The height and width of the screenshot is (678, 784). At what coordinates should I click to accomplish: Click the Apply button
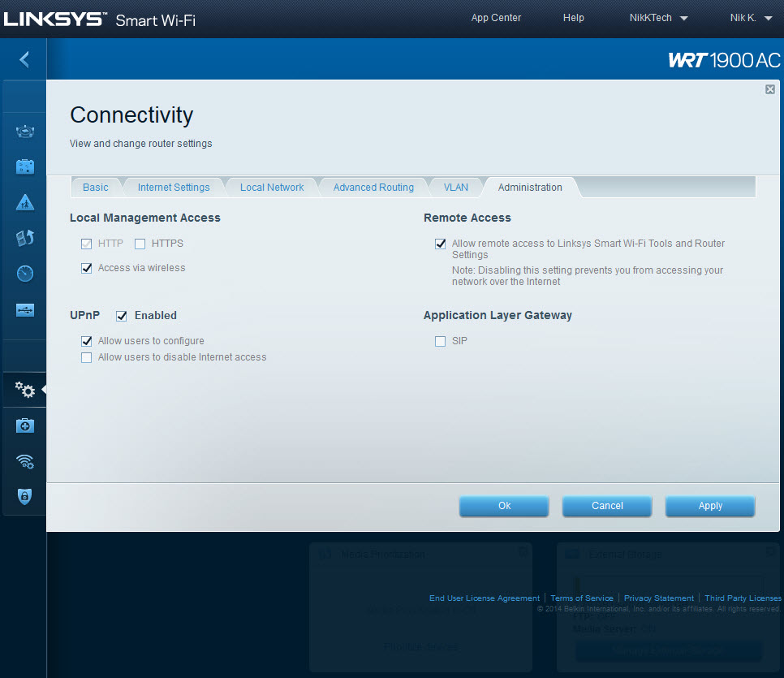click(x=710, y=506)
